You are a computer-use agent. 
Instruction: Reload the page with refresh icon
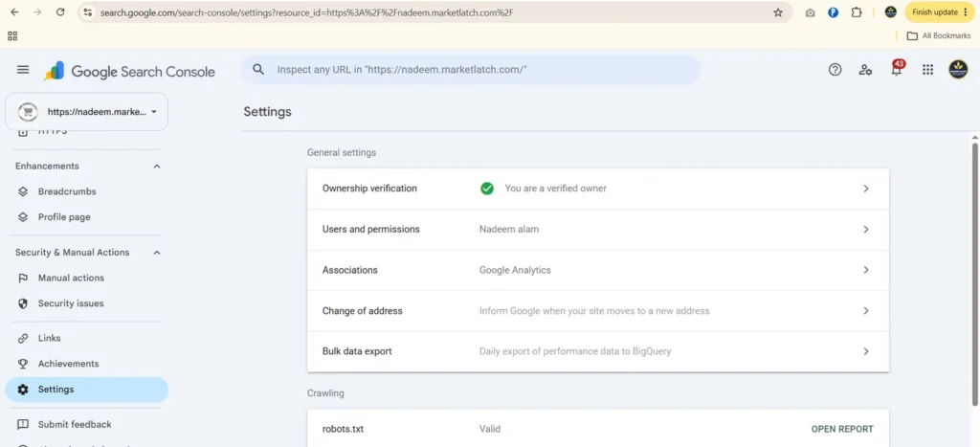60,11
